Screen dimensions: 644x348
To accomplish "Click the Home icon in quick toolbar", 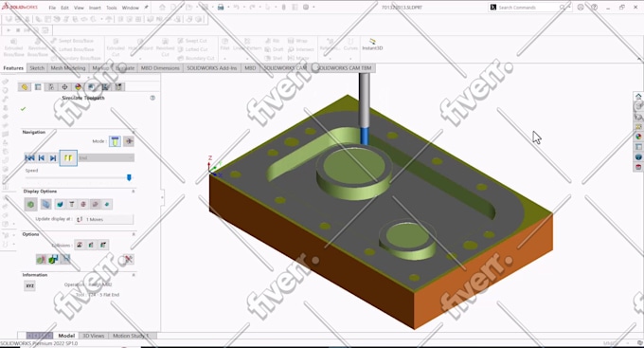I will pos(162,8).
